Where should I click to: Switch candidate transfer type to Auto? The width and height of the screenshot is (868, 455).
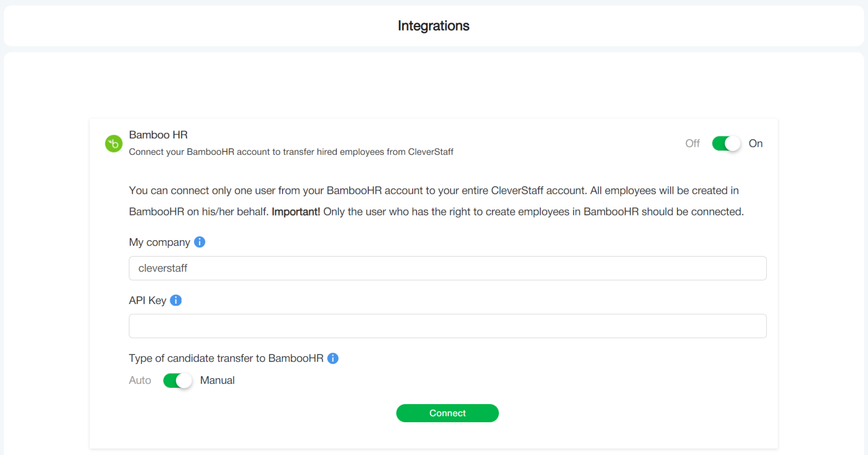[177, 380]
